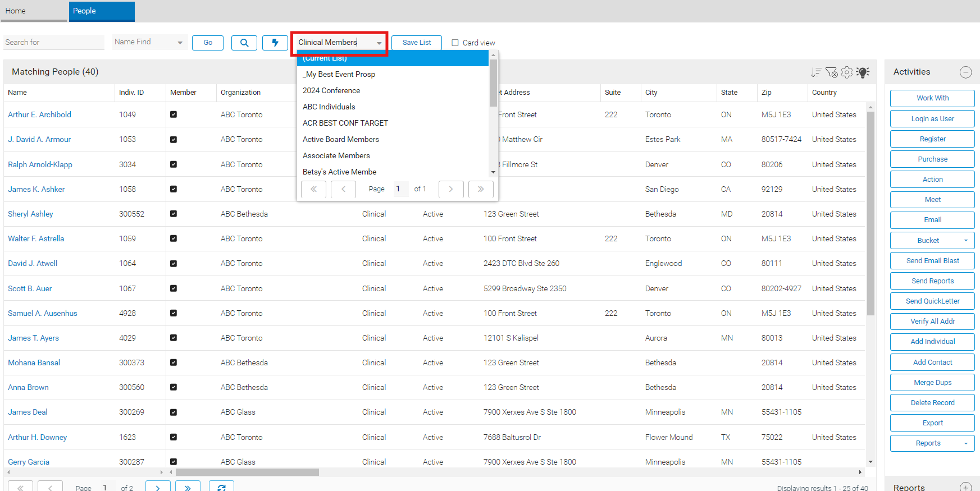Open grid settings gear icon
980x491 pixels.
pos(847,72)
